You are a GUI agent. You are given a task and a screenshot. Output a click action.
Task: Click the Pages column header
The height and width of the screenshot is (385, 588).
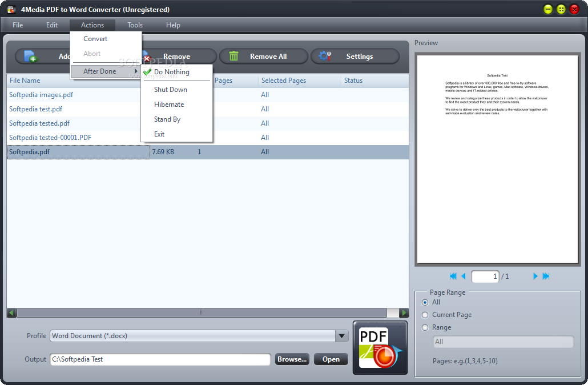(235, 81)
